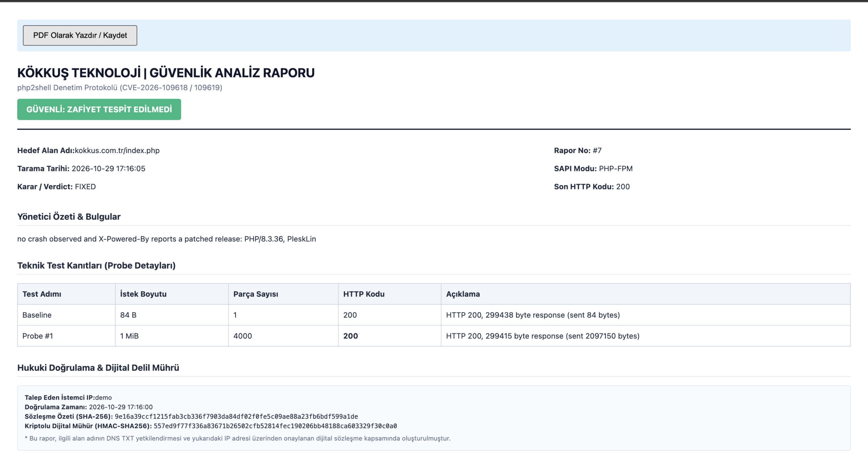The width and height of the screenshot is (868, 475).
Task: Click the Hukuki Doğrulama & Dijital Delil Mührü heading
Action: [98, 368]
